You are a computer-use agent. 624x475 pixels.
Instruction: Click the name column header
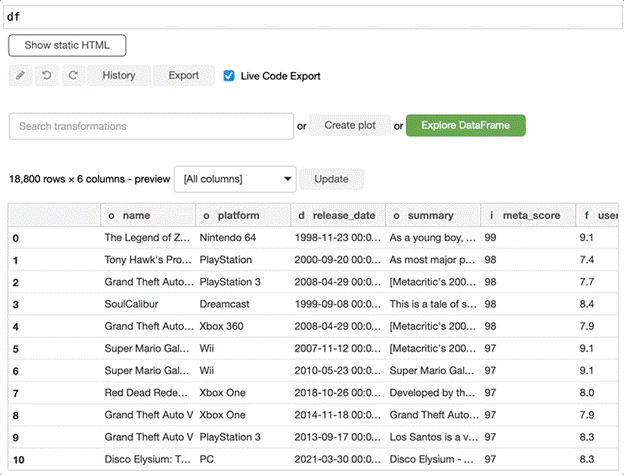pos(146,215)
